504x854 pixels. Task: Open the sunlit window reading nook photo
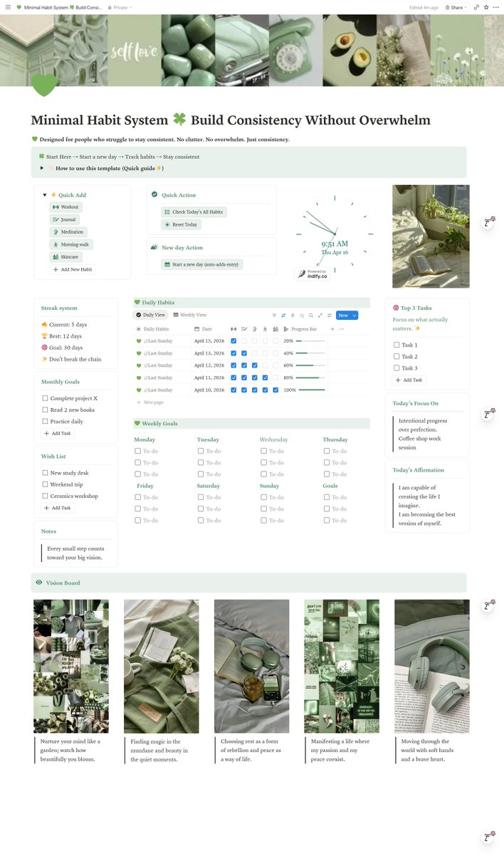[431, 236]
